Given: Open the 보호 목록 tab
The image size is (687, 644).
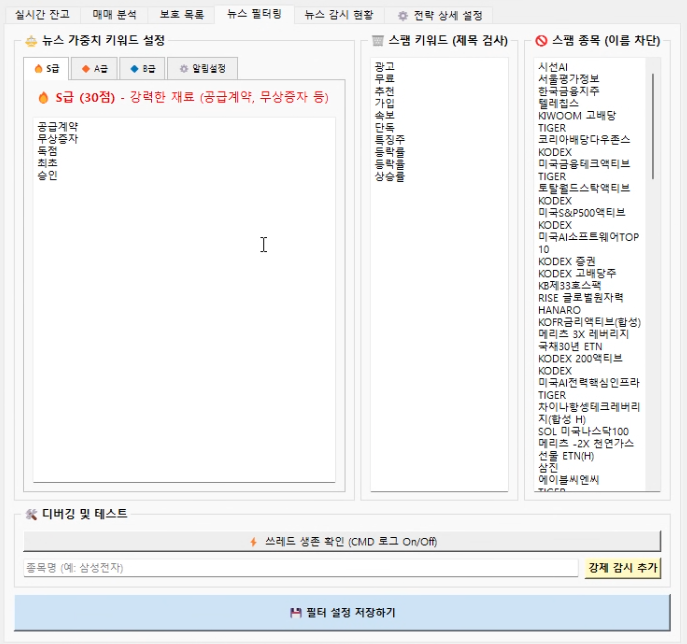Looking at the screenshot, I should 181,15.
